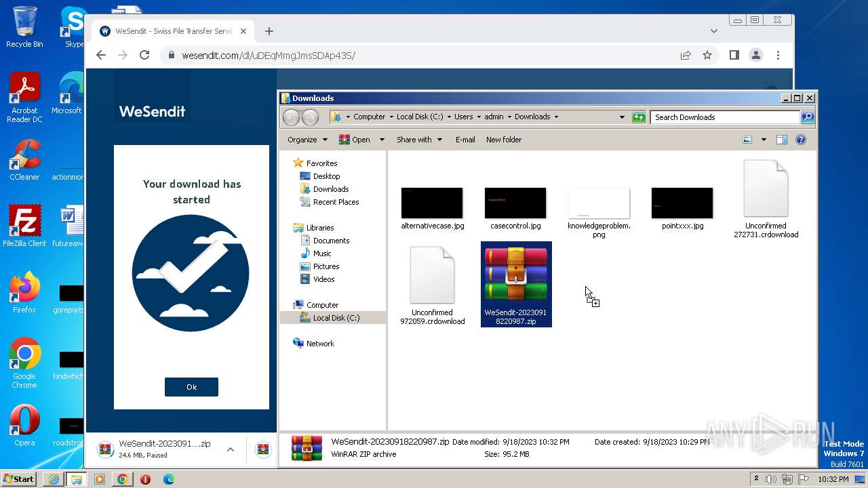Image resolution: width=868 pixels, height=488 pixels.
Task: Open view options dropdown arrow
Action: click(764, 140)
